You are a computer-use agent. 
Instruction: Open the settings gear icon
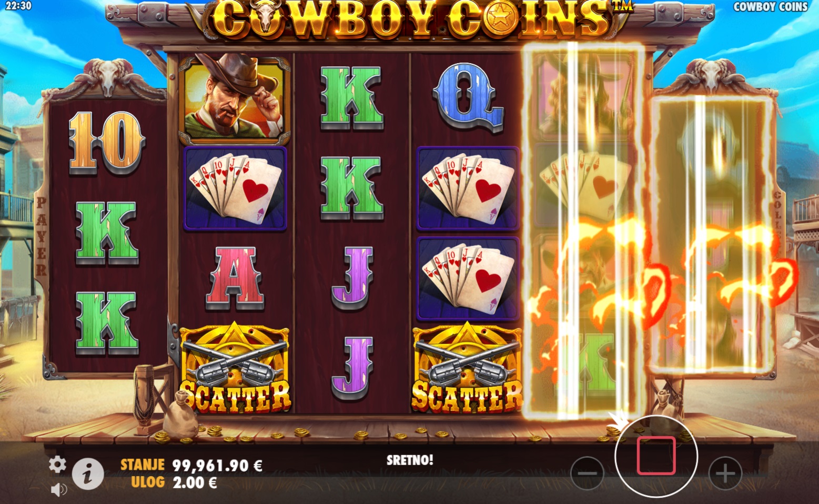57,464
